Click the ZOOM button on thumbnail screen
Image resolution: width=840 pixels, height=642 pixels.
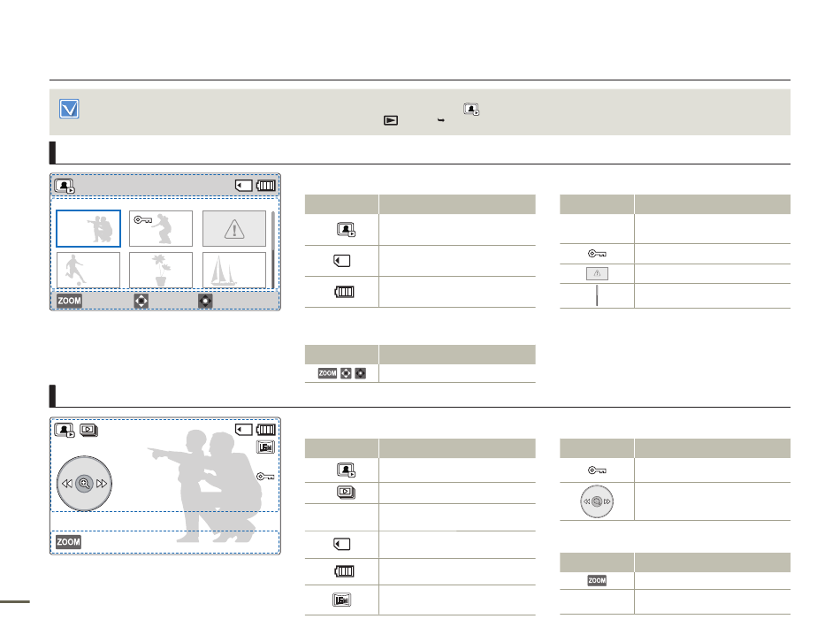[x=69, y=301]
